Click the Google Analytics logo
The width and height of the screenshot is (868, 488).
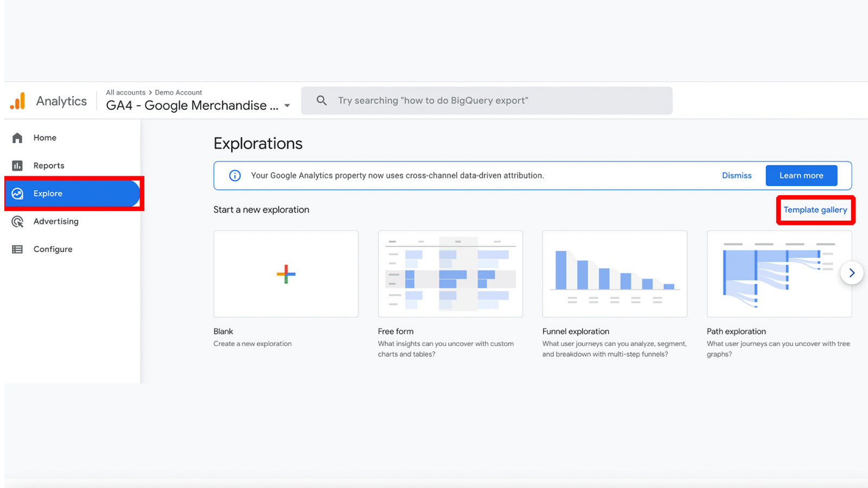tap(17, 101)
